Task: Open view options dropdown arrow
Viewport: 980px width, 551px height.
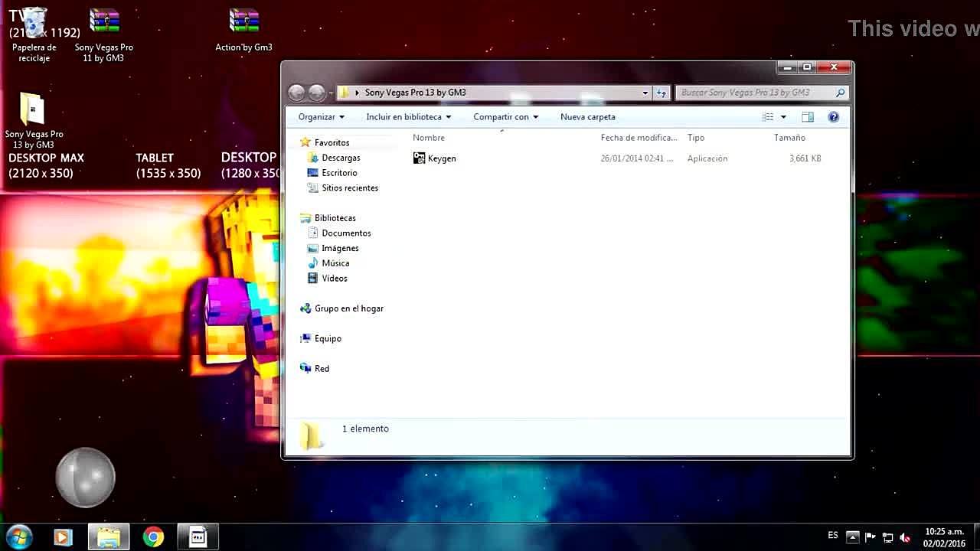Action: point(783,117)
